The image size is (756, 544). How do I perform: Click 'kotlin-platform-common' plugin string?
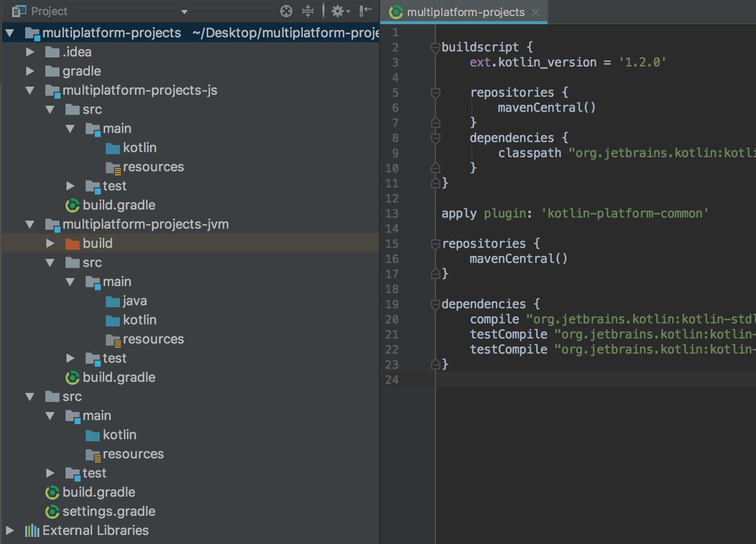click(x=625, y=213)
